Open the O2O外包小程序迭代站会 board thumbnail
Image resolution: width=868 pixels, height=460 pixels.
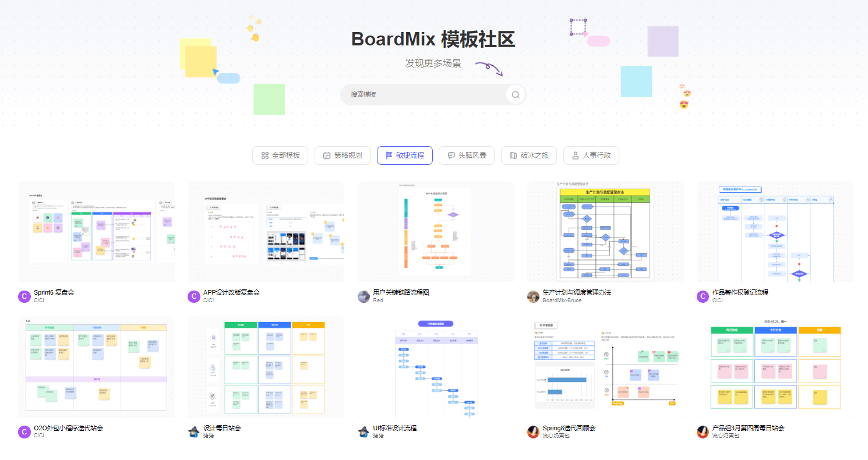pos(96,367)
